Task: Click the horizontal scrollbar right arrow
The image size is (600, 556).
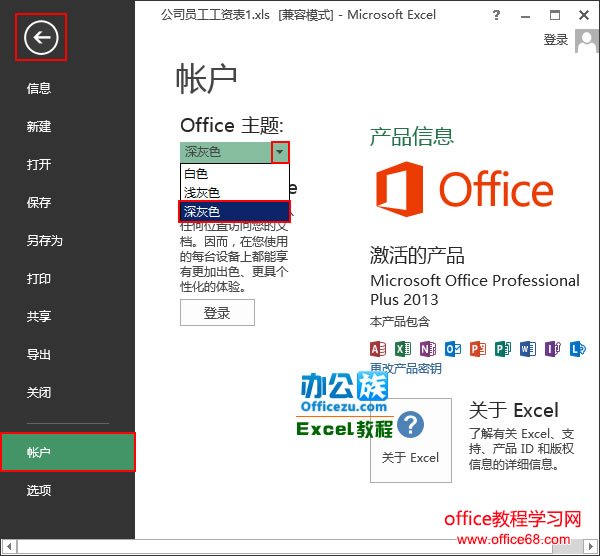Action: click(x=590, y=546)
